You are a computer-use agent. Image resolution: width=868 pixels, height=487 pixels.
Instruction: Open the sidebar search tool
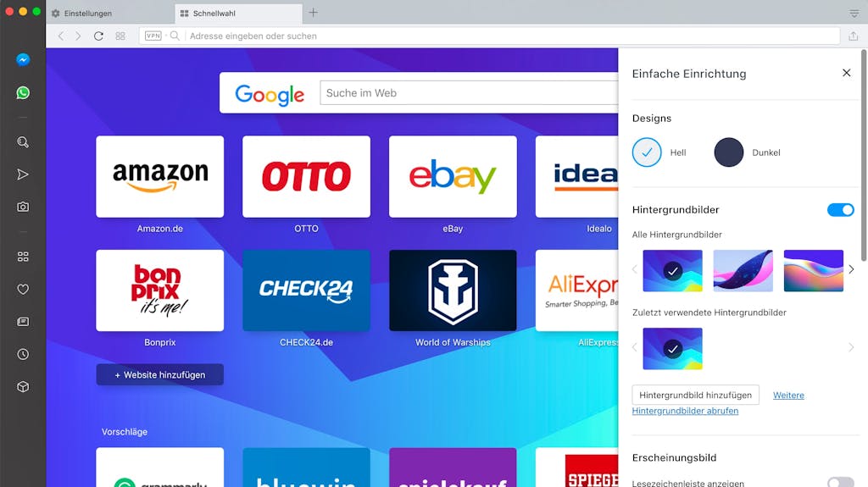23,142
